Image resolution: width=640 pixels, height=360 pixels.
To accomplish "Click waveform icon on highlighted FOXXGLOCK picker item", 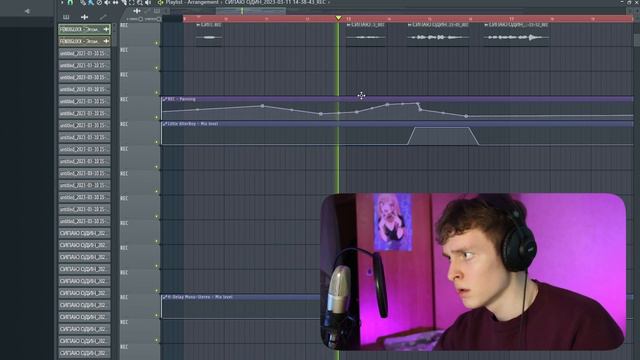I will tap(106, 29).
